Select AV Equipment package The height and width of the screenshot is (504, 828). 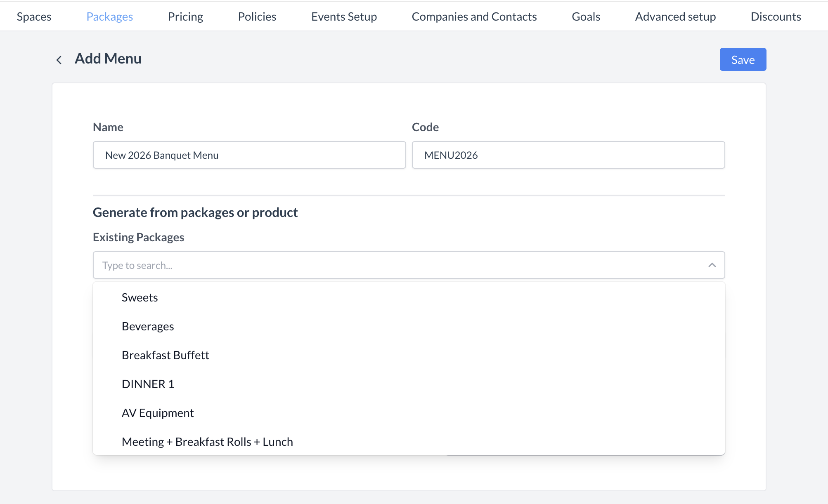tap(157, 412)
